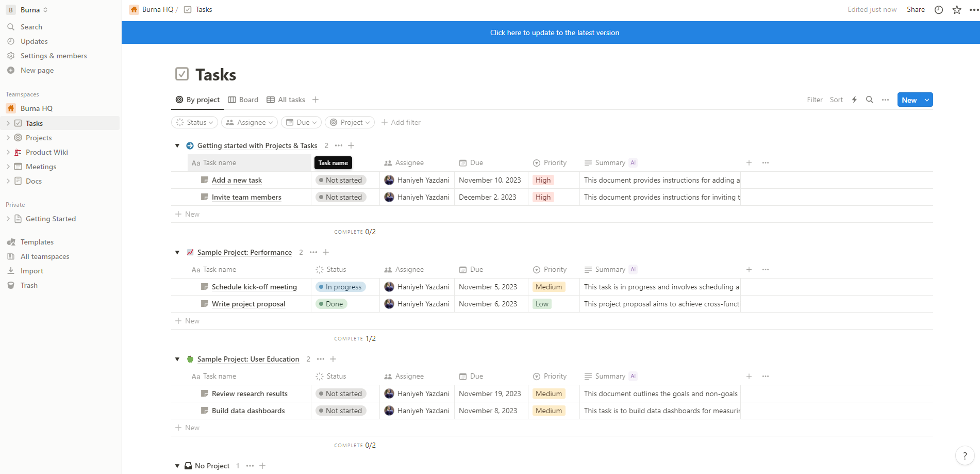Open Add a new task page icon
980x474 pixels.
[x=205, y=180]
